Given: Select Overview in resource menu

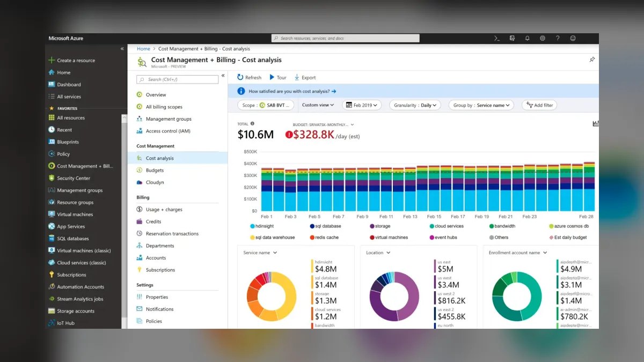Looking at the screenshot, I should (x=156, y=95).
